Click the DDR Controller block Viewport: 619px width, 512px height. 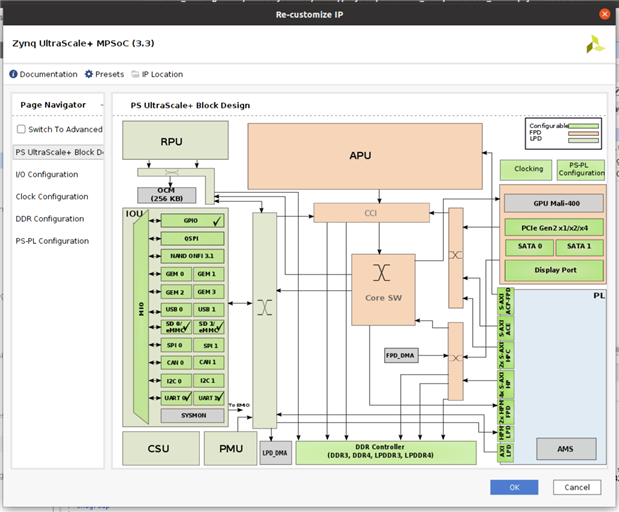point(385,452)
